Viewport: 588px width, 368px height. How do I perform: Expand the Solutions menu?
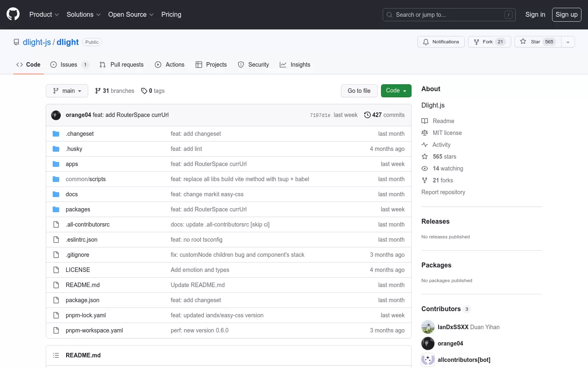[x=83, y=14]
